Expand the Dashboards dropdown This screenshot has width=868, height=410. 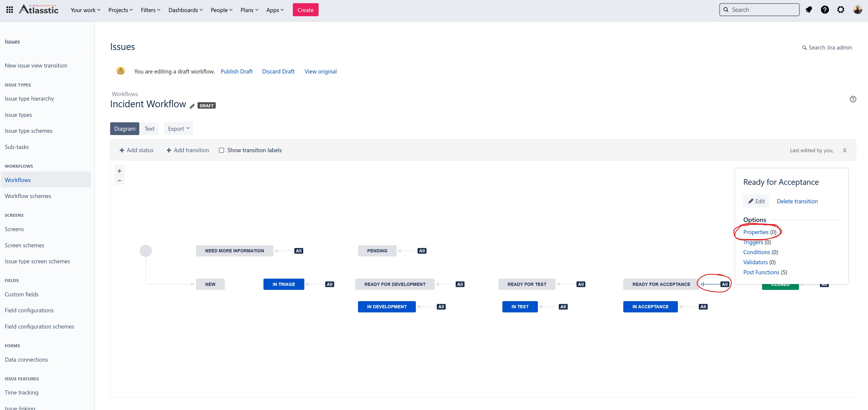(x=185, y=10)
